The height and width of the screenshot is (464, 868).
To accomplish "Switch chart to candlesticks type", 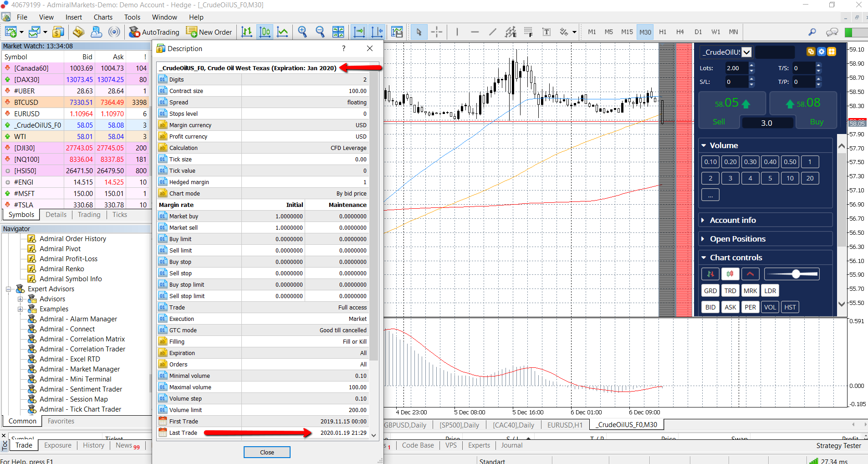I will tap(265, 32).
